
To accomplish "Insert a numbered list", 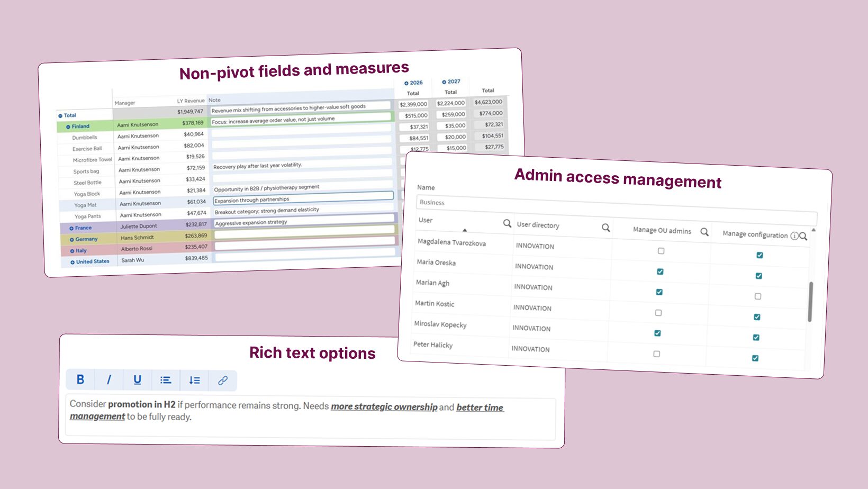I will click(x=194, y=380).
